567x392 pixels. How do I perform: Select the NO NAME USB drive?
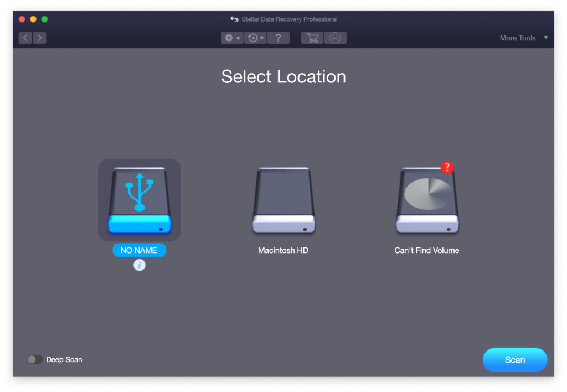(x=139, y=200)
